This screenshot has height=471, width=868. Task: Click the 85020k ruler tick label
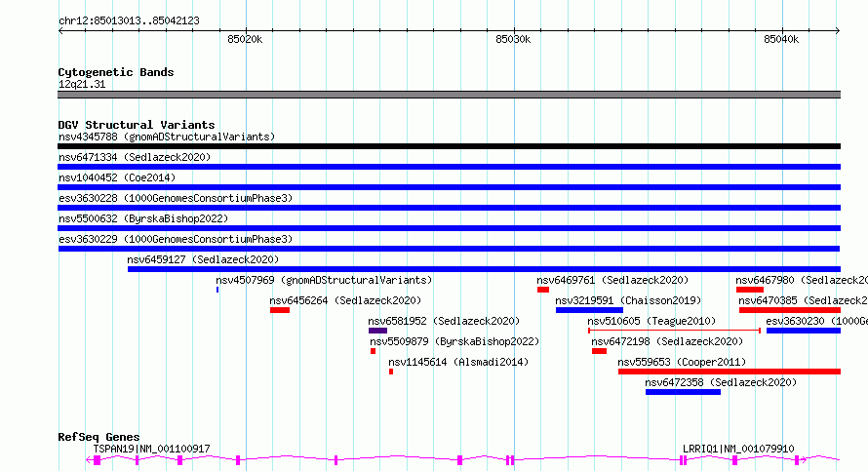click(x=245, y=39)
